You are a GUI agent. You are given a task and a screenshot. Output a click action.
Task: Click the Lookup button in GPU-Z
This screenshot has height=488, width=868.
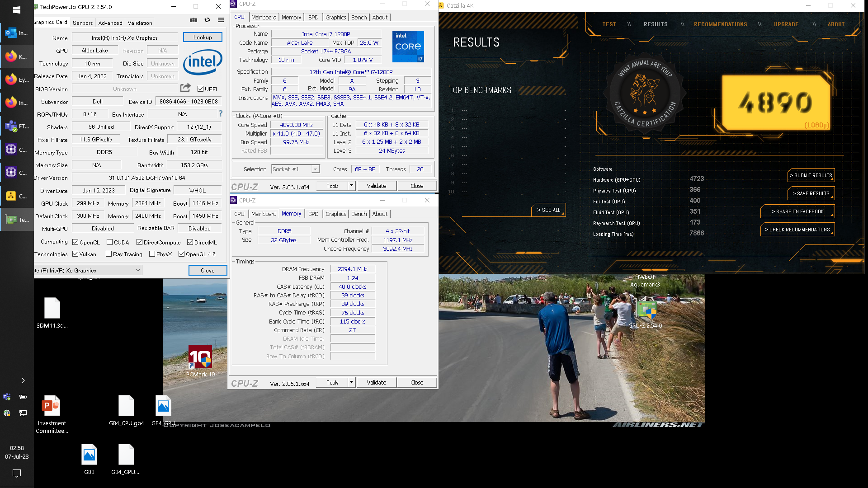click(203, 37)
